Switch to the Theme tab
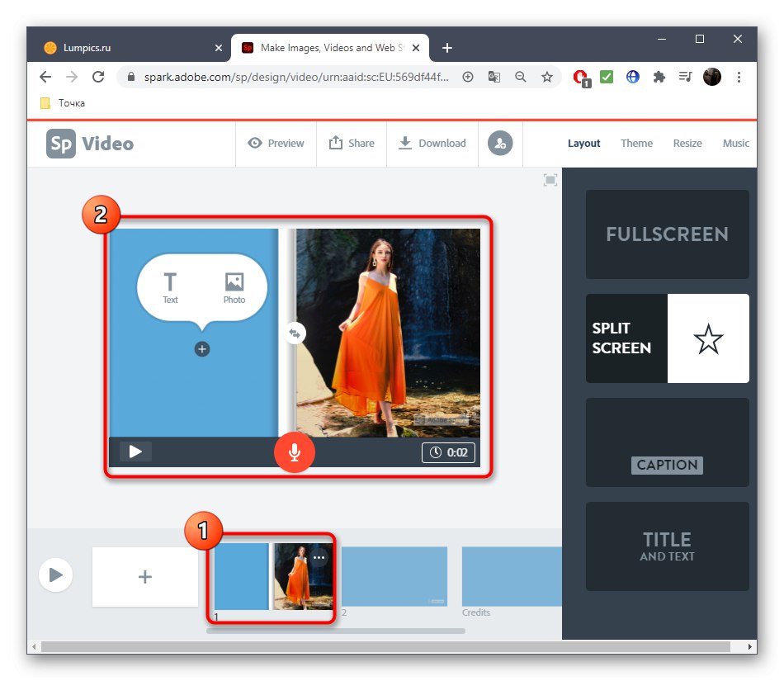Image resolution: width=784 pixels, height=681 pixels. click(636, 143)
